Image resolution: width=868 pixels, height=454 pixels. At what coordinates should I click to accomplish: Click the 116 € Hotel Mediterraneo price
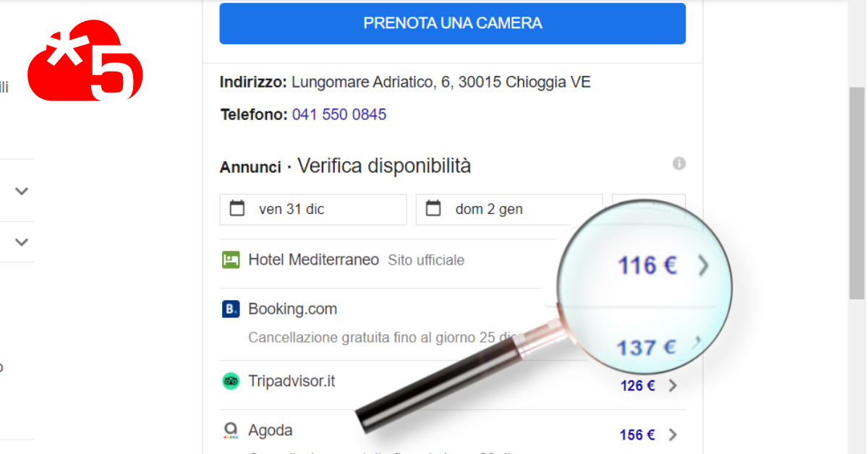pyautogui.click(x=647, y=266)
